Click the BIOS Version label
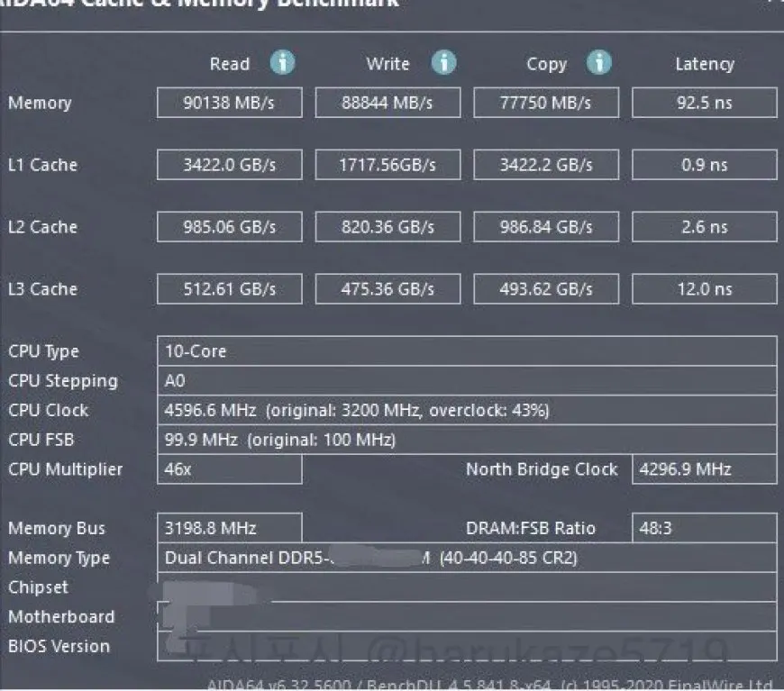This screenshot has width=784, height=691. point(59,646)
